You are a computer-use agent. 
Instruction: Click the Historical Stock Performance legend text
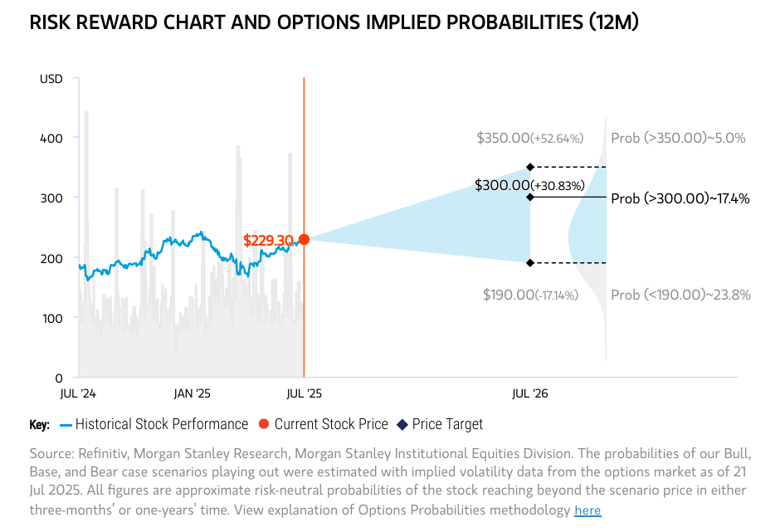point(162,424)
